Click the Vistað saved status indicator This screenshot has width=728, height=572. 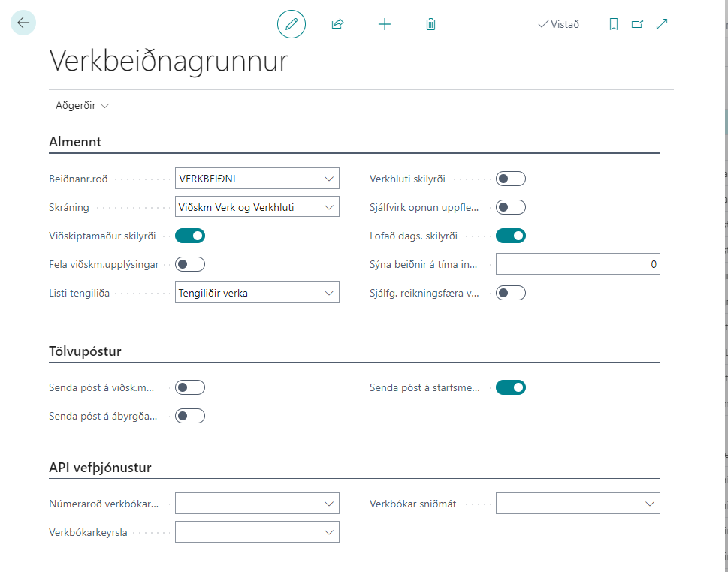click(x=559, y=24)
